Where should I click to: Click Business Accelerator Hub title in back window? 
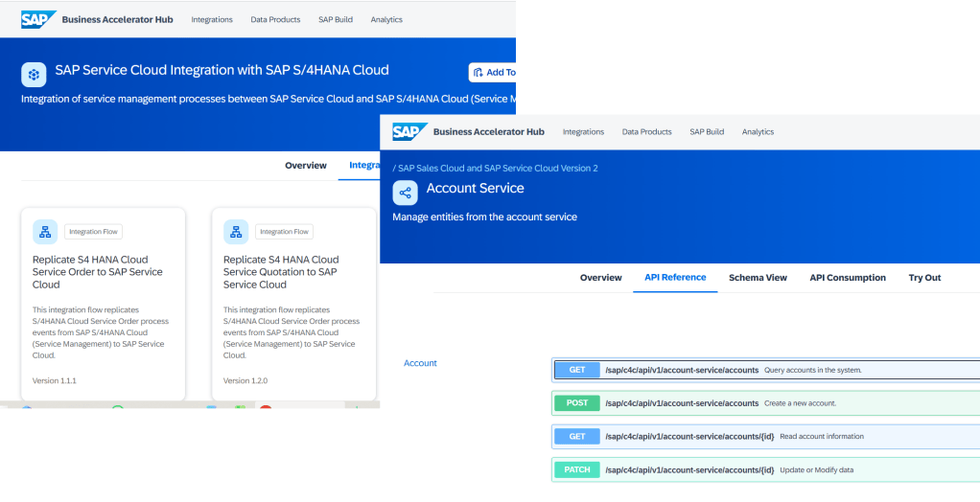pyautogui.click(x=118, y=19)
